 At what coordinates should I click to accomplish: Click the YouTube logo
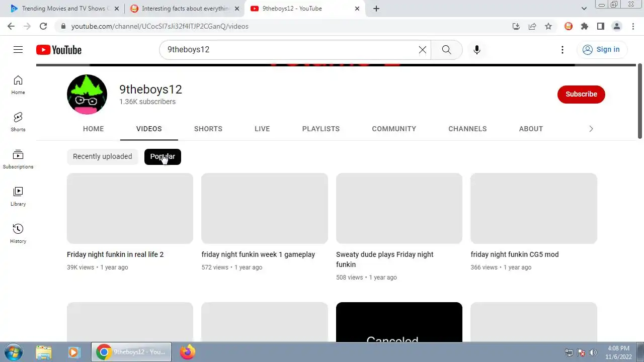[59, 50]
